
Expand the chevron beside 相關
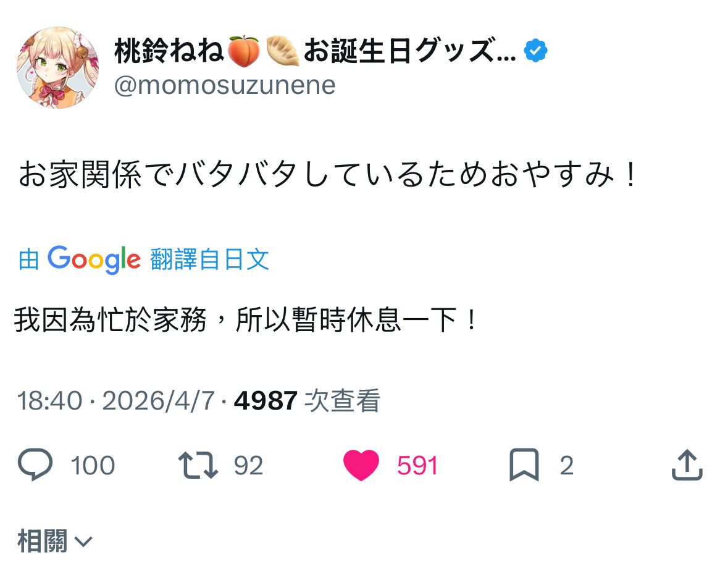click(83, 542)
